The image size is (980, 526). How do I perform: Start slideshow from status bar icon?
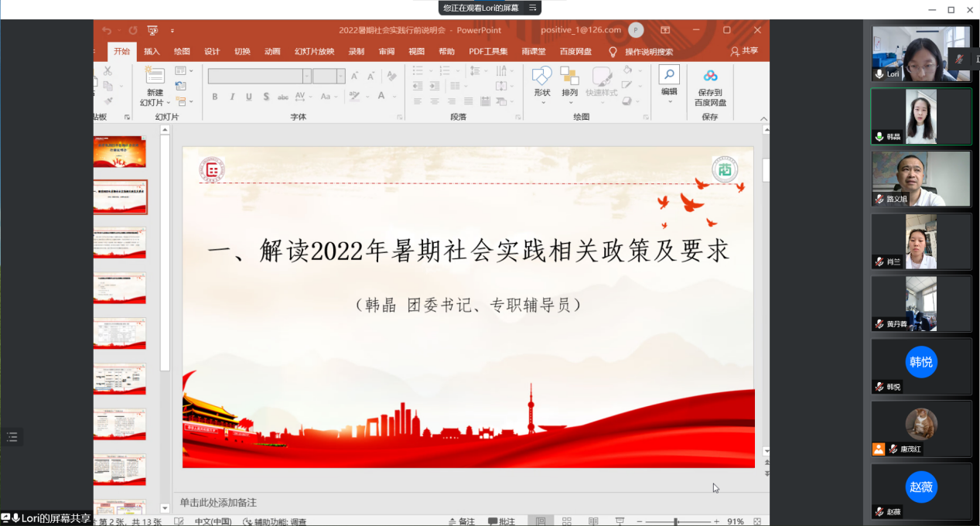(x=620, y=521)
